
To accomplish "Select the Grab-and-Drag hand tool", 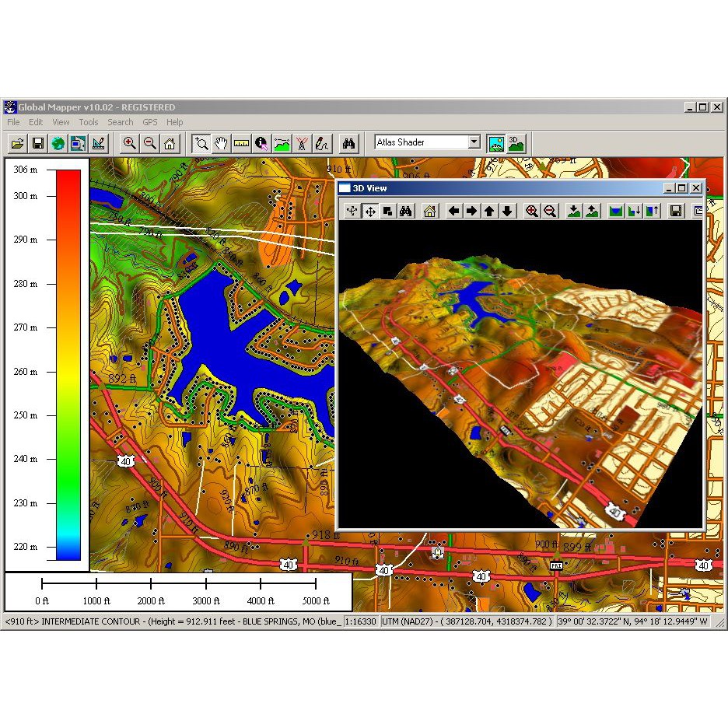I will tap(222, 143).
